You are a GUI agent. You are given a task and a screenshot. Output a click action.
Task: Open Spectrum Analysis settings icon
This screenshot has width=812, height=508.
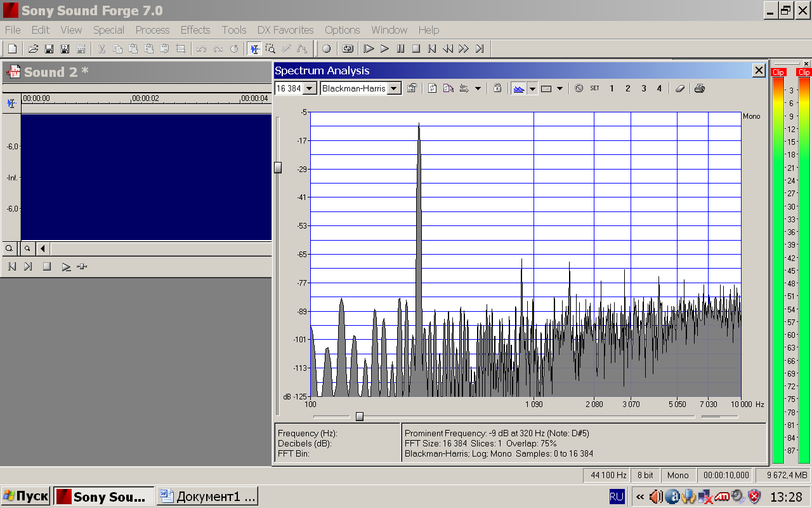(x=412, y=88)
